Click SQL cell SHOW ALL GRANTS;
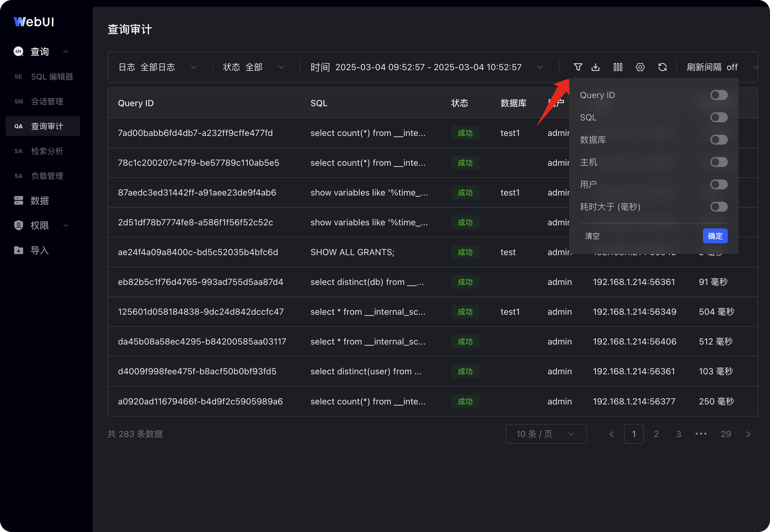770x532 pixels. pos(352,252)
